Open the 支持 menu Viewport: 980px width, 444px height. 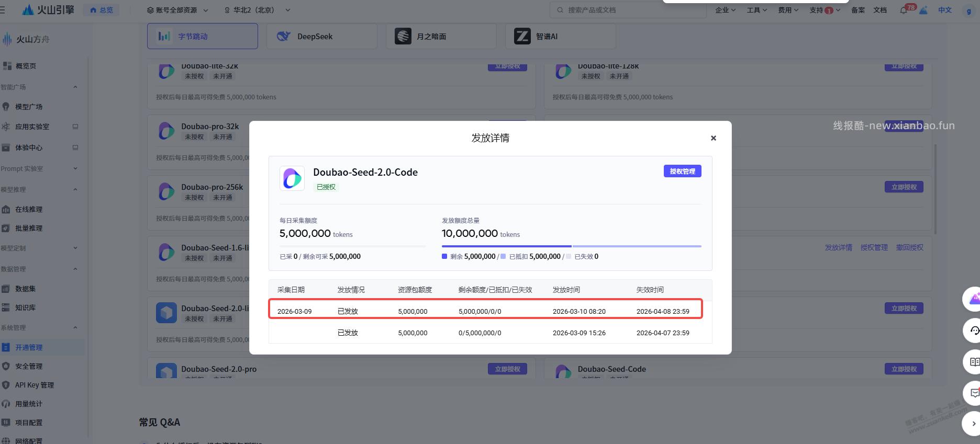[825, 10]
